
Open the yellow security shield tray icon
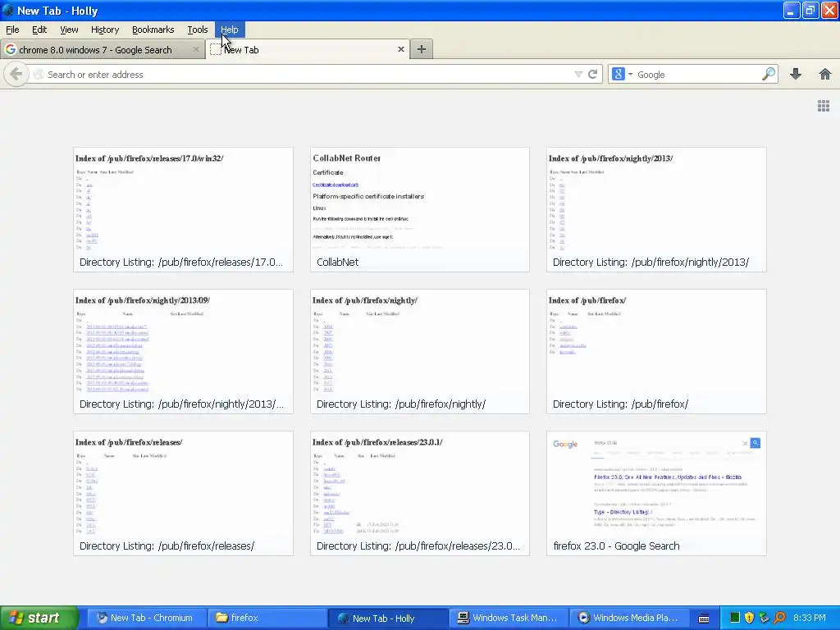coord(750,618)
